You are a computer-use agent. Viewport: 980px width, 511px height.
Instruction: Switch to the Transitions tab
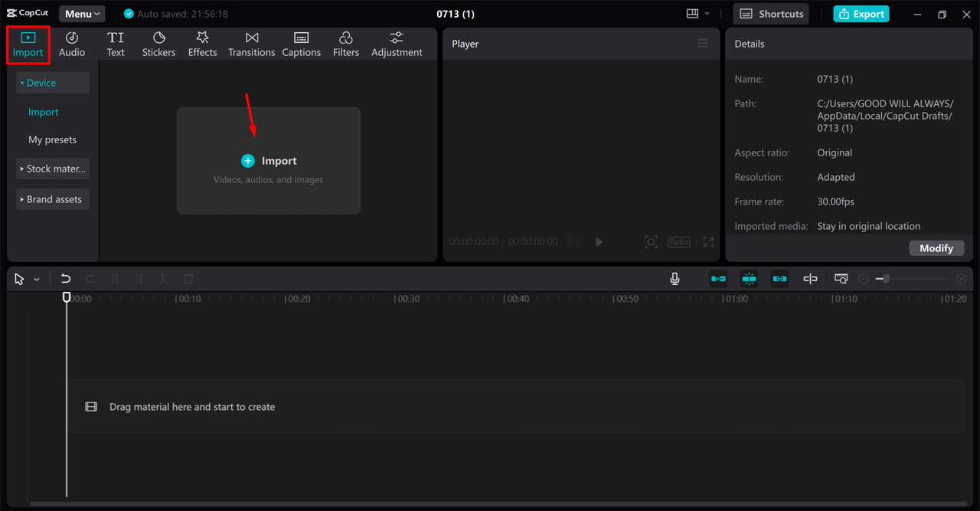click(x=252, y=44)
